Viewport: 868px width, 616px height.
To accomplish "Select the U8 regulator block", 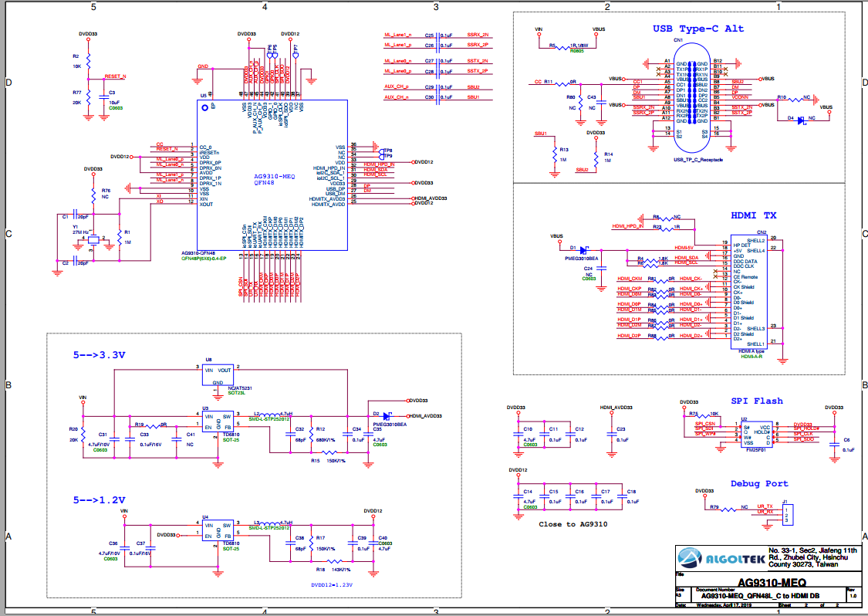I will [x=218, y=376].
